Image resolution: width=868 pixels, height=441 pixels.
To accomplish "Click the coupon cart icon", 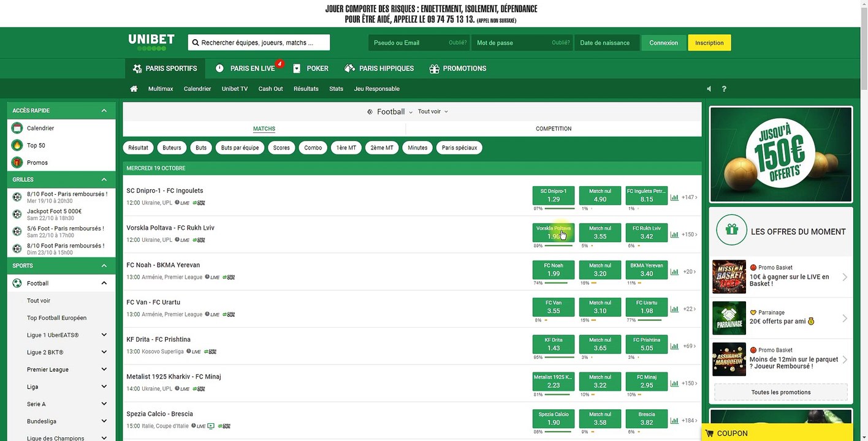I will tap(709, 433).
